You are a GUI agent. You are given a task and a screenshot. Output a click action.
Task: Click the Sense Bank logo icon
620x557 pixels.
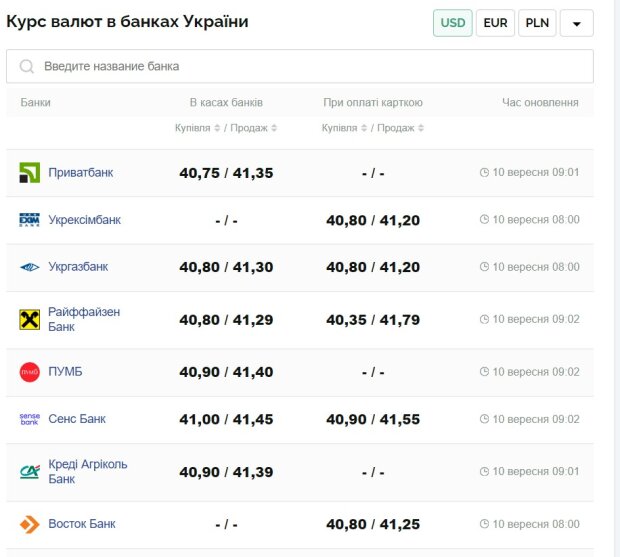[29, 419]
